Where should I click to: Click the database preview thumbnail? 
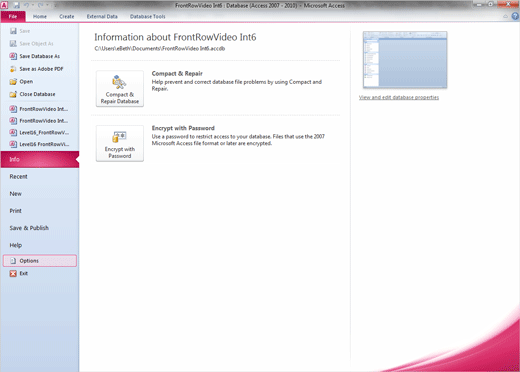tap(405, 60)
